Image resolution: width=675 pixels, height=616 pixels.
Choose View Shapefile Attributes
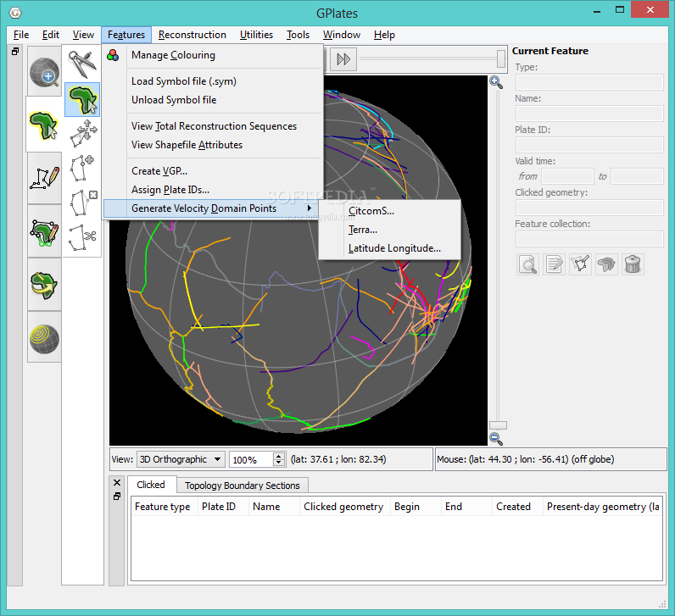[213, 145]
